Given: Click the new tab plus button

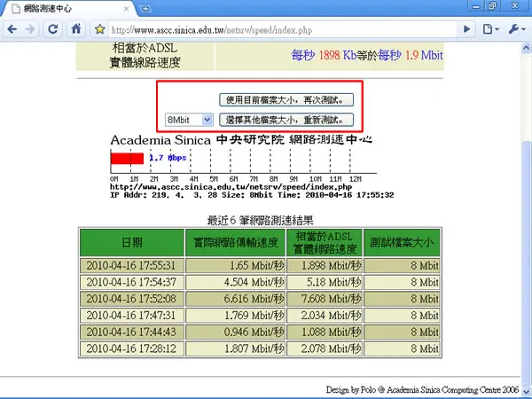Looking at the screenshot, I should click(x=145, y=9).
